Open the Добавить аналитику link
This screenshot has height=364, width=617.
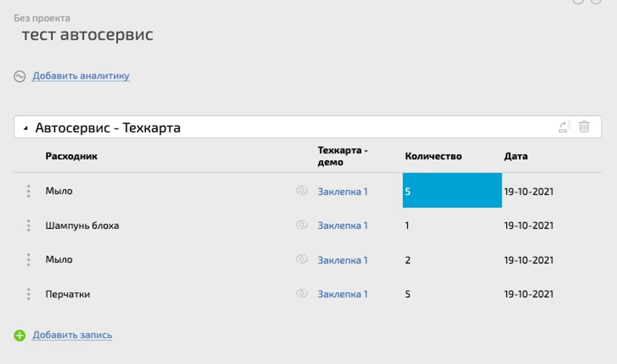point(81,76)
